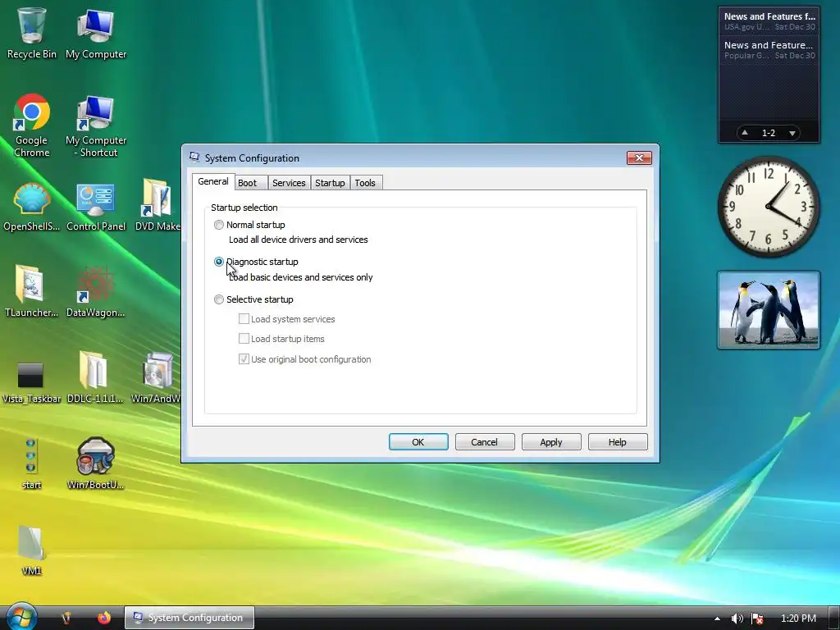Select Selective startup radio button
Image resolution: width=840 pixels, height=630 pixels.
coord(218,299)
